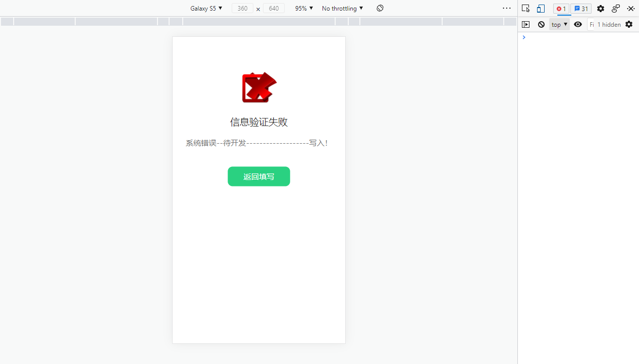The width and height of the screenshot is (639, 364).
Task: Open the Galaxy S5 device dropdown
Action: [206, 9]
